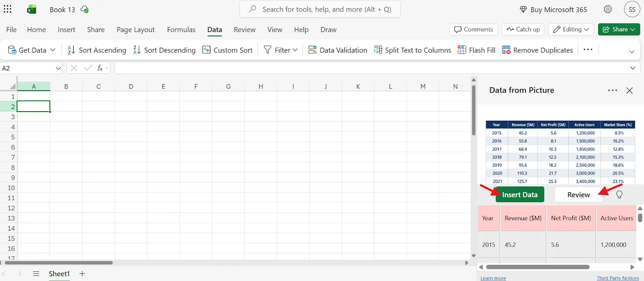
Task: Switch to the Formulas tab
Action: pyautogui.click(x=181, y=29)
